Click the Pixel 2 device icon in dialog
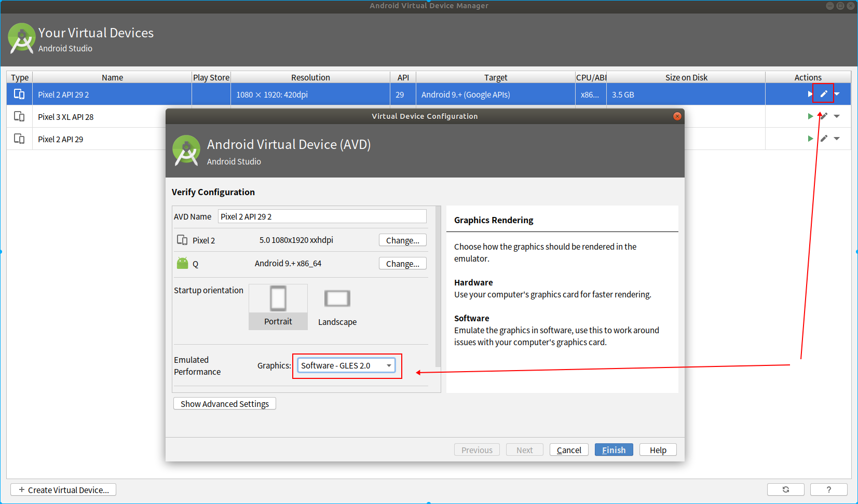The width and height of the screenshot is (858, 504). coord(182,240)
